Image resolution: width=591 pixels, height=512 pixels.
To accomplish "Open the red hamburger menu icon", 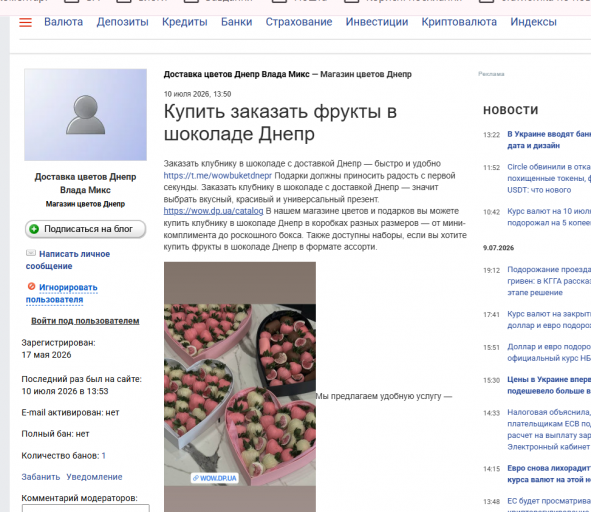I will 25,23.
